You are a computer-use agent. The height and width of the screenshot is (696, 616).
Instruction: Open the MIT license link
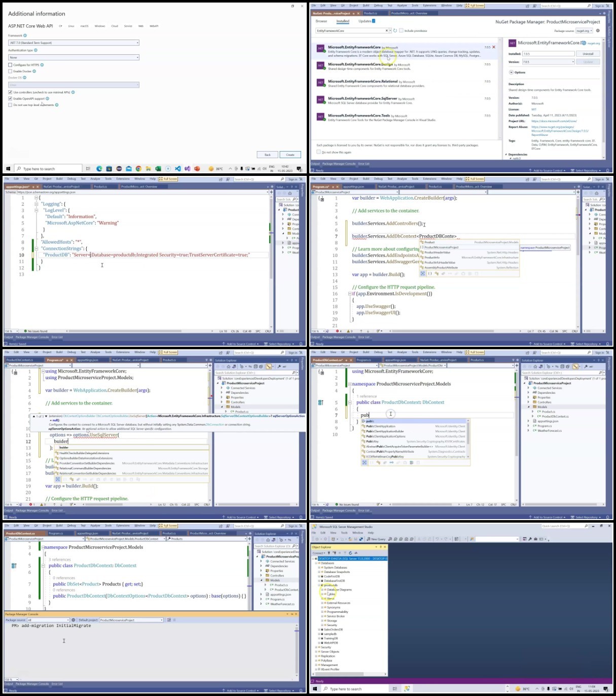[x=534, y=109]
